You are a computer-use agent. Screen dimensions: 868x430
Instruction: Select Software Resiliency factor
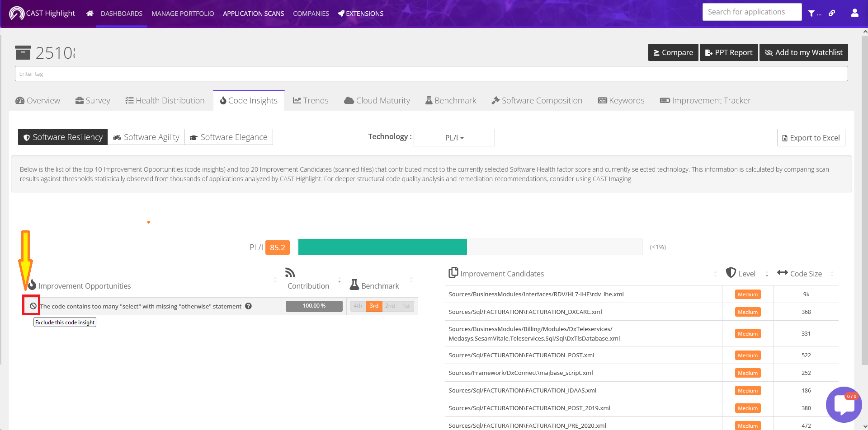(63, 137)
